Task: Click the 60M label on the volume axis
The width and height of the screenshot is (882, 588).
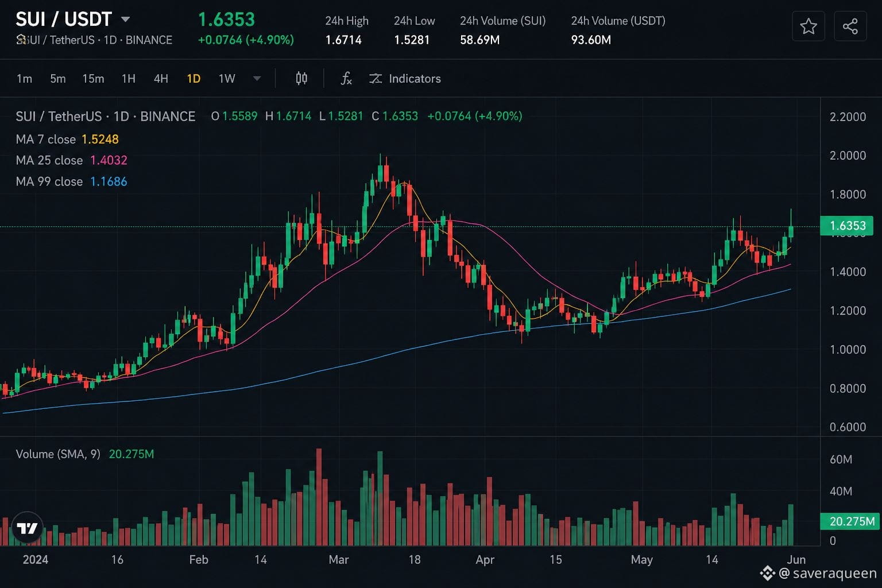Action: [841, 459]
